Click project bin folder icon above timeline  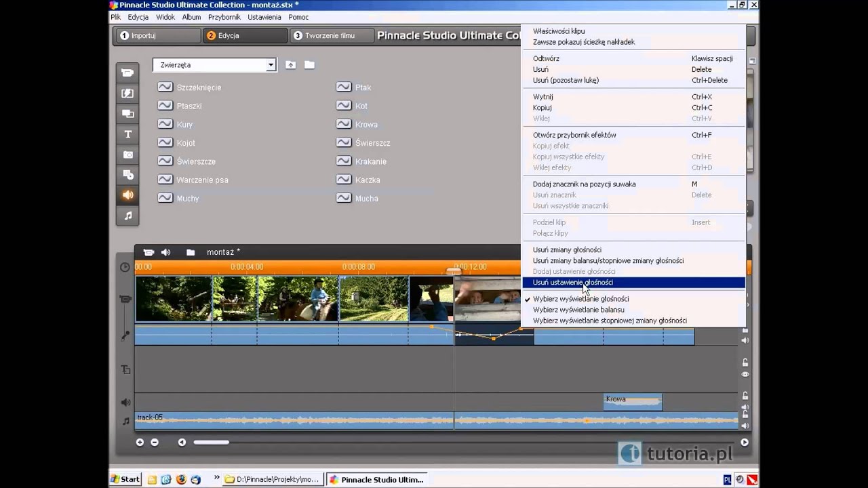coord(191,252)
